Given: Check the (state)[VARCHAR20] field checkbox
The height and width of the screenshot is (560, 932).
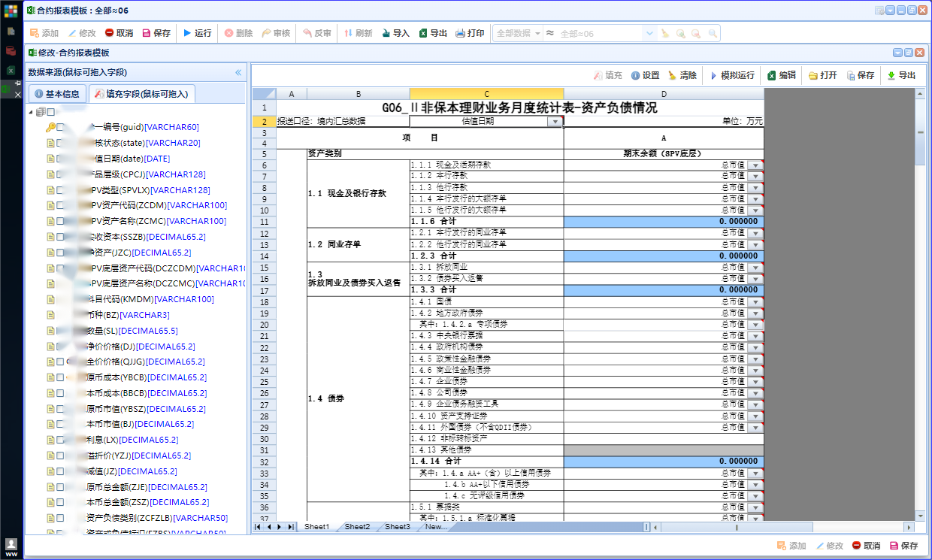Looking at the screenshot, I should click(x=61, y=143).
